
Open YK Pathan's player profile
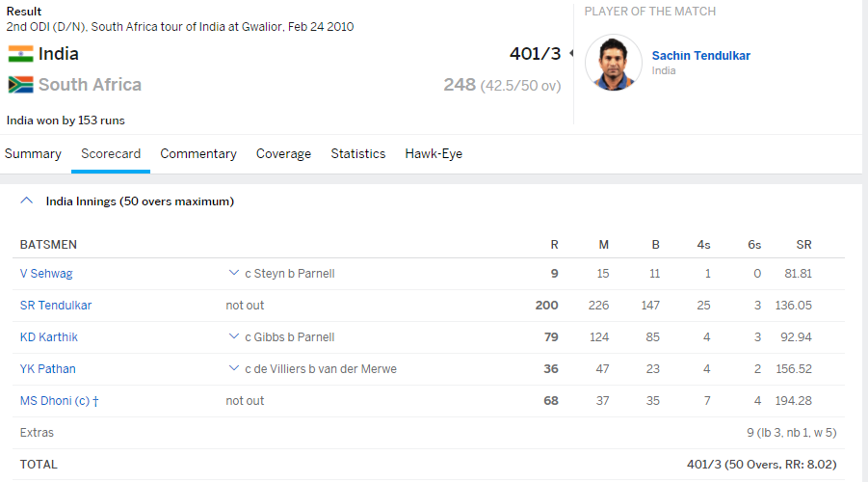(x=48, y=369)
